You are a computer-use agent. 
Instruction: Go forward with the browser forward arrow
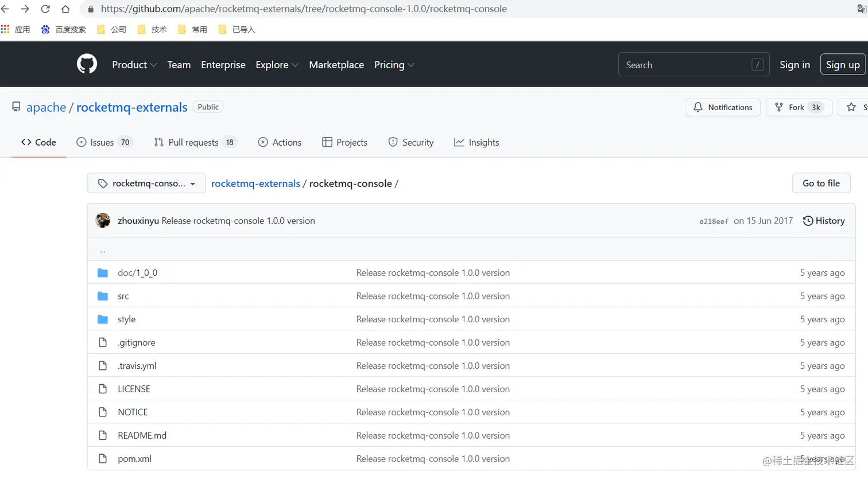[x=25, y=9]
